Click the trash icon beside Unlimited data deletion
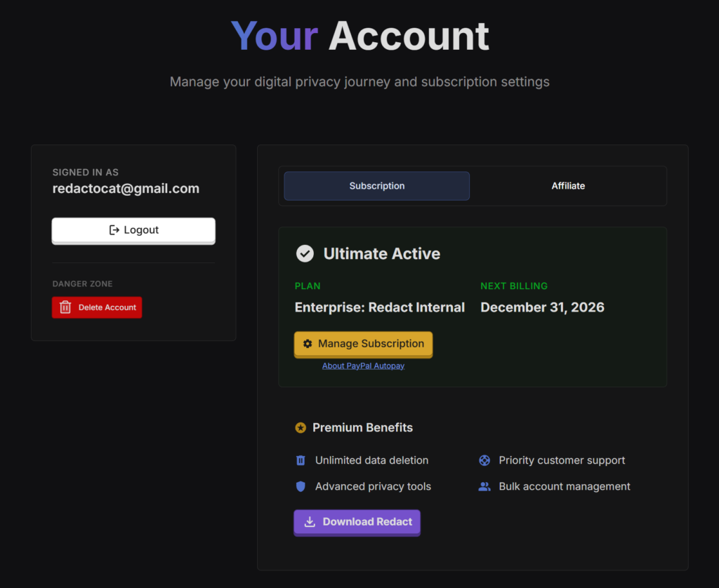The width and height of the screenshot is (719, 588). coord(301,460)
